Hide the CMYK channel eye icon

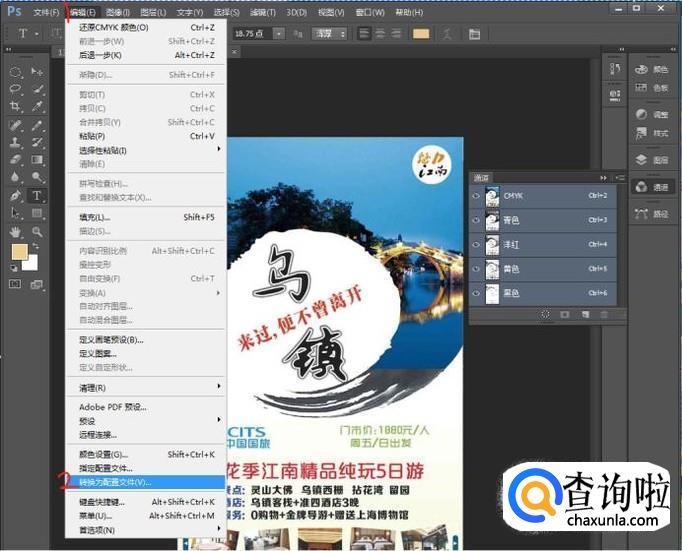(476, 196)
